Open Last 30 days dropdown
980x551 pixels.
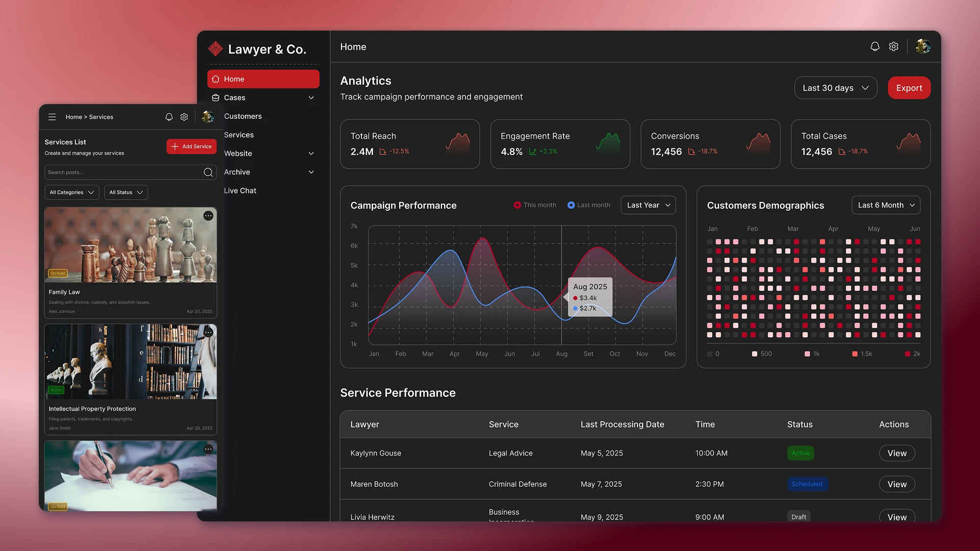(x=836, y=88)
